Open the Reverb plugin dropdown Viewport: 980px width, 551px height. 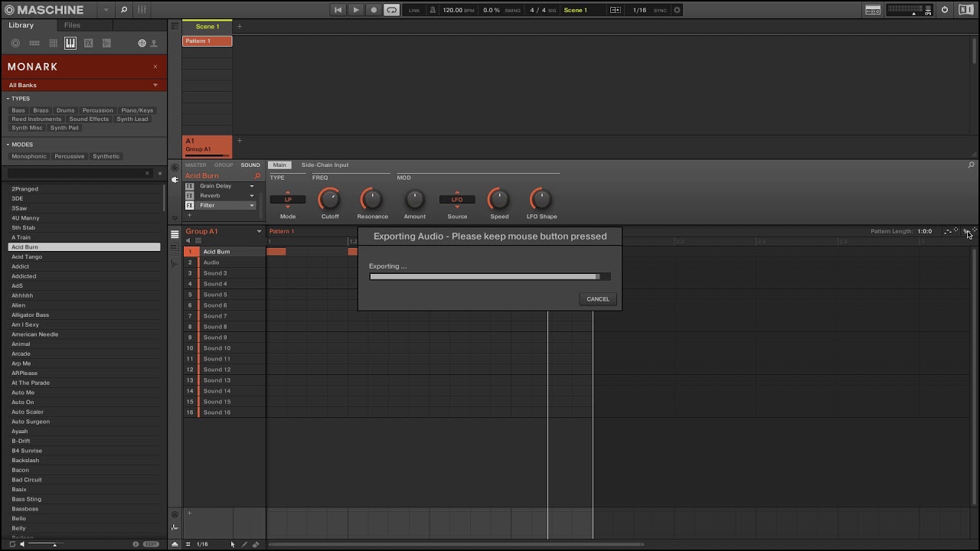(251, 196)
